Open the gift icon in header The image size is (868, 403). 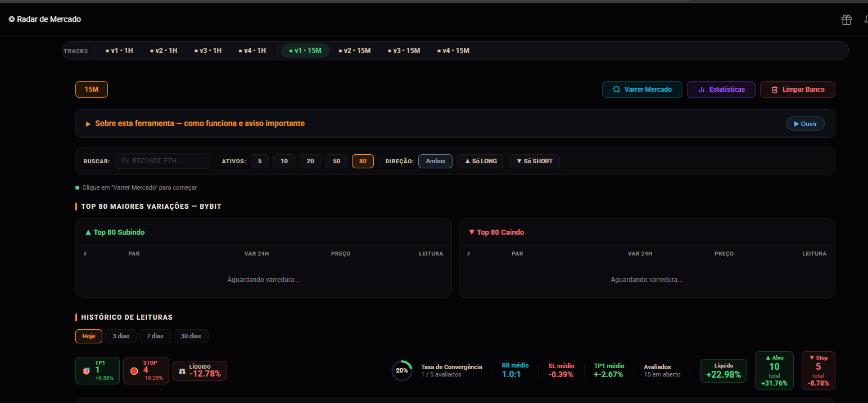coord(846,20)
